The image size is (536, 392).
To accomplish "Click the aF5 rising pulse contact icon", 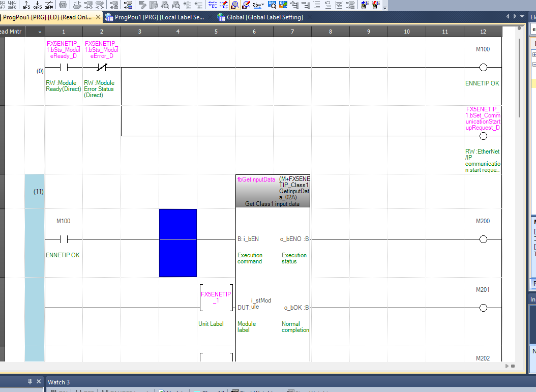I will tap(26, 5).
